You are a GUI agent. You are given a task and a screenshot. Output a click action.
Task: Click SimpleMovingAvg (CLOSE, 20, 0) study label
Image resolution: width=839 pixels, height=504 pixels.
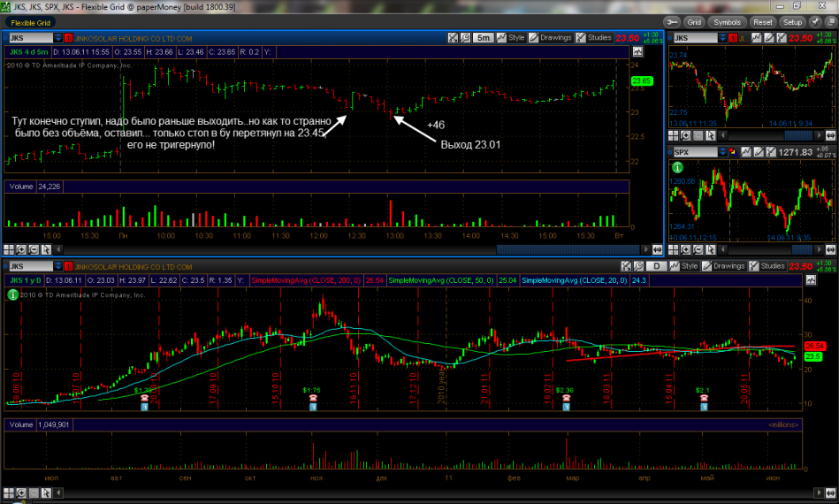574,280
